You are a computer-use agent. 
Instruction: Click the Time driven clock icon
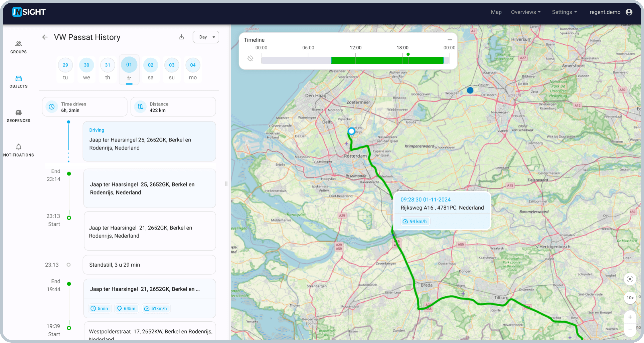[52, 107]
